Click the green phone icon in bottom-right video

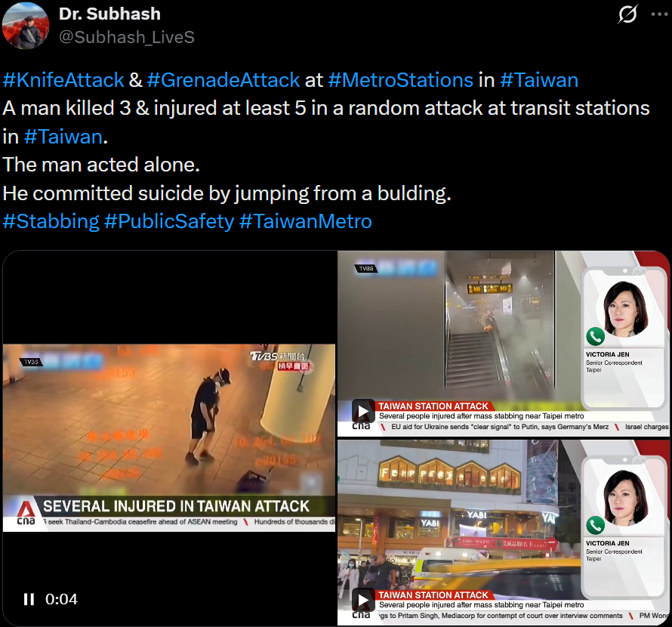tap(595, 525)
